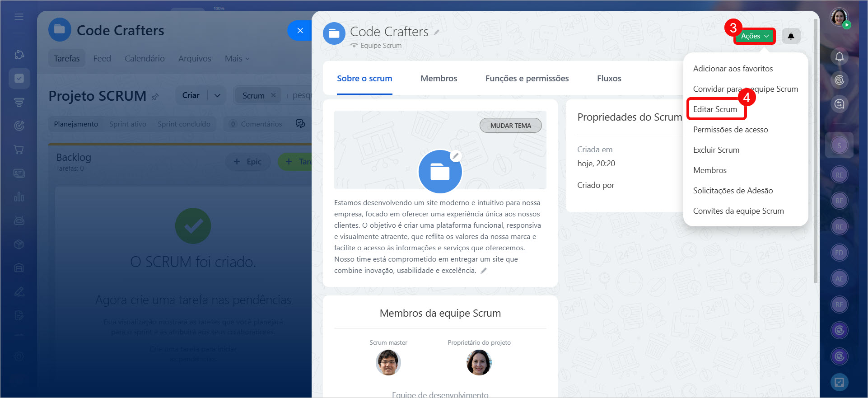Viewport: 868px width, 398px height.
Task: Edit the scrum avatar image pencil
Action: point(456,156)
